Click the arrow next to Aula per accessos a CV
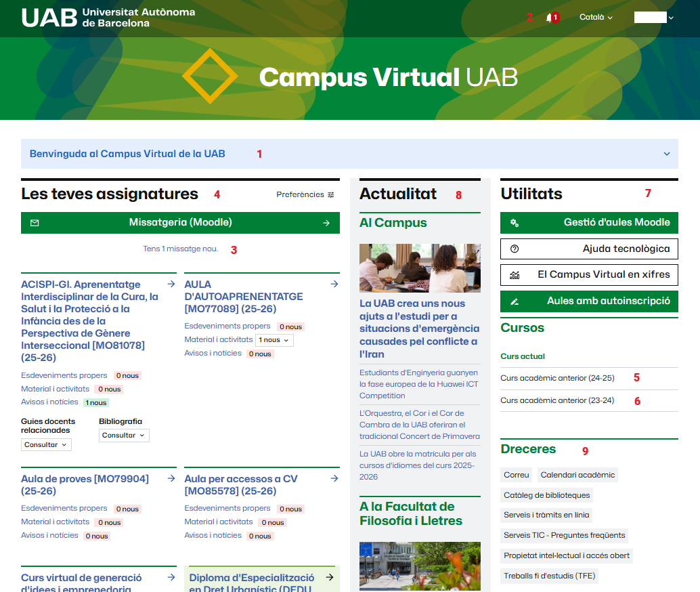The image size is (700, 592). 334,478
